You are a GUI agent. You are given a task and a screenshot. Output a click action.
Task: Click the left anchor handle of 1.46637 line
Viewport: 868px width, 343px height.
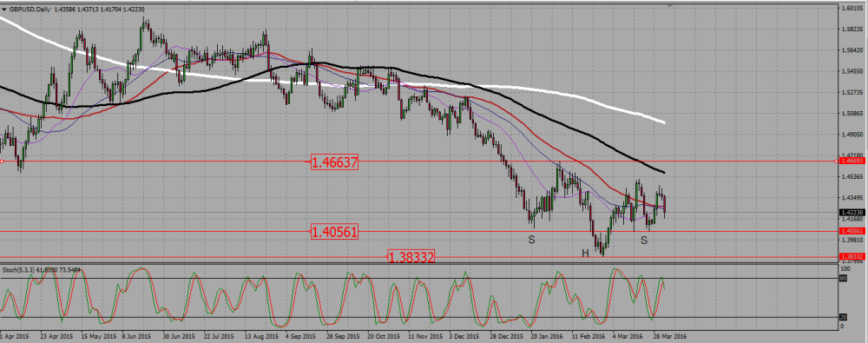coord(2,162)
